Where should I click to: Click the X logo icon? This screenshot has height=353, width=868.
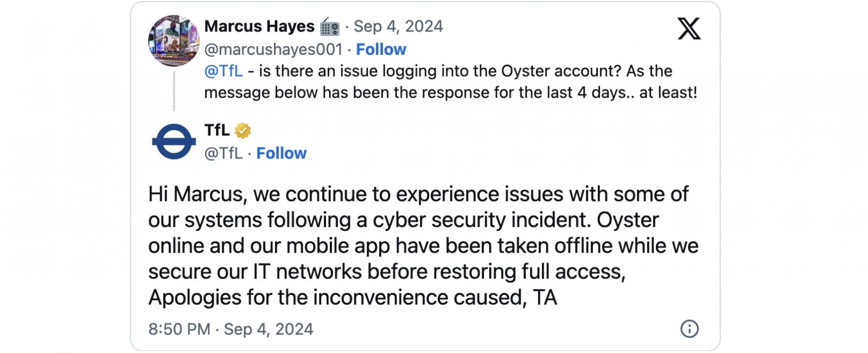coord(689,28)
